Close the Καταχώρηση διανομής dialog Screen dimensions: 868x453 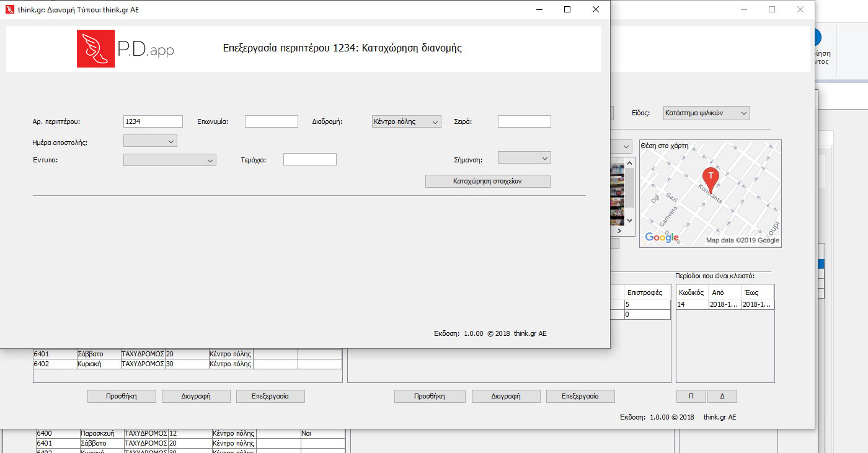[x=596, y=9]
